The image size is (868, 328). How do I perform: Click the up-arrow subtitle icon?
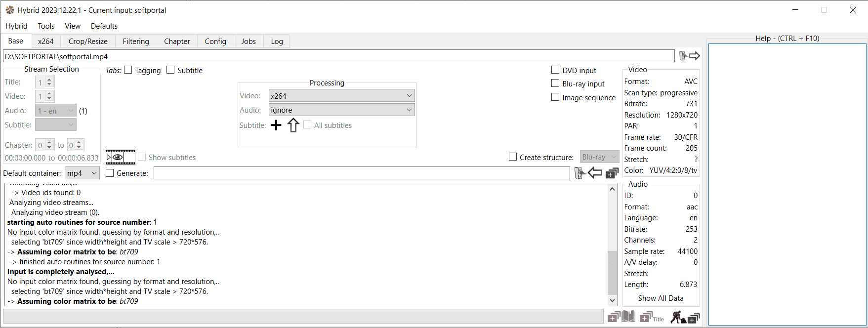[x=293, y=125]
